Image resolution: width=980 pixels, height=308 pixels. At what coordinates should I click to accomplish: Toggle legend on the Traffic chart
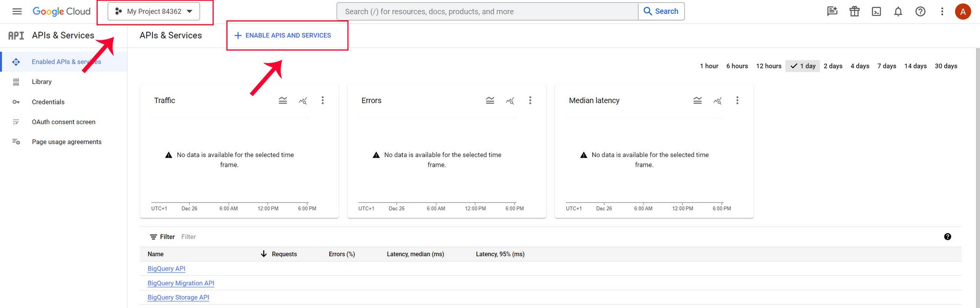(x=283, y=101)
